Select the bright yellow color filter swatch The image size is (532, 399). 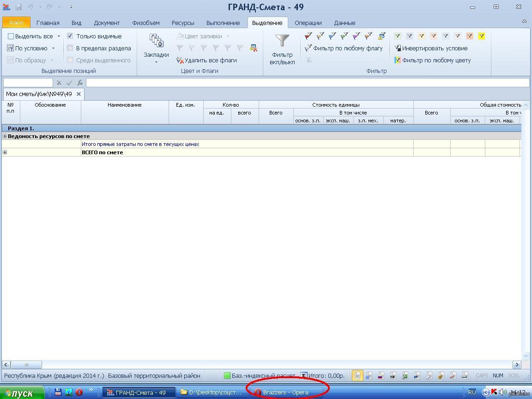(x=482, y=36)
